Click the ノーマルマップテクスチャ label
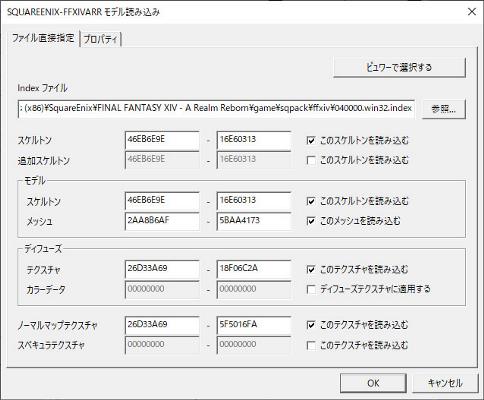This screenshot has width=484, height=400. [57, 325]
